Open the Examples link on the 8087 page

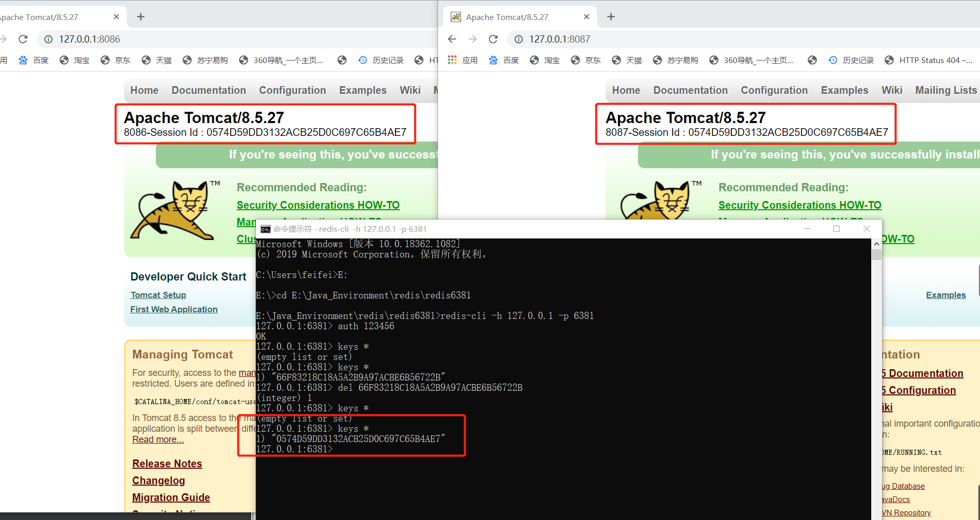coord(946,295)
